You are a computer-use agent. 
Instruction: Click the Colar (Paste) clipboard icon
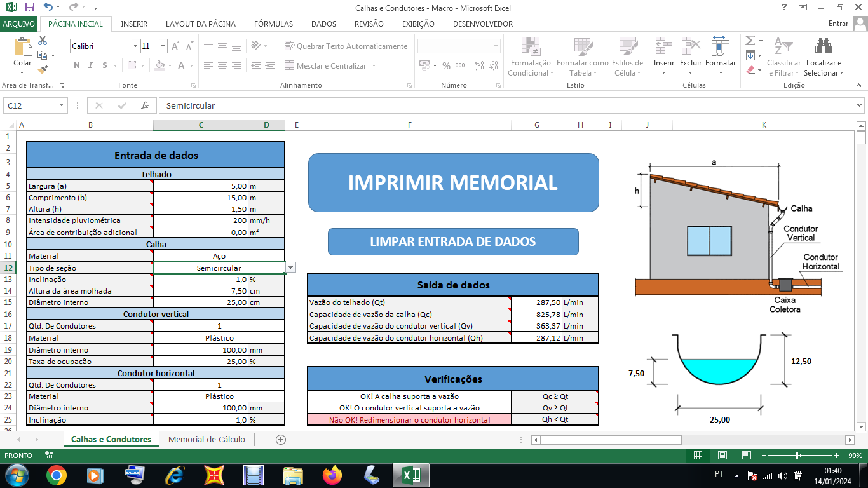[x=22, y=49]
